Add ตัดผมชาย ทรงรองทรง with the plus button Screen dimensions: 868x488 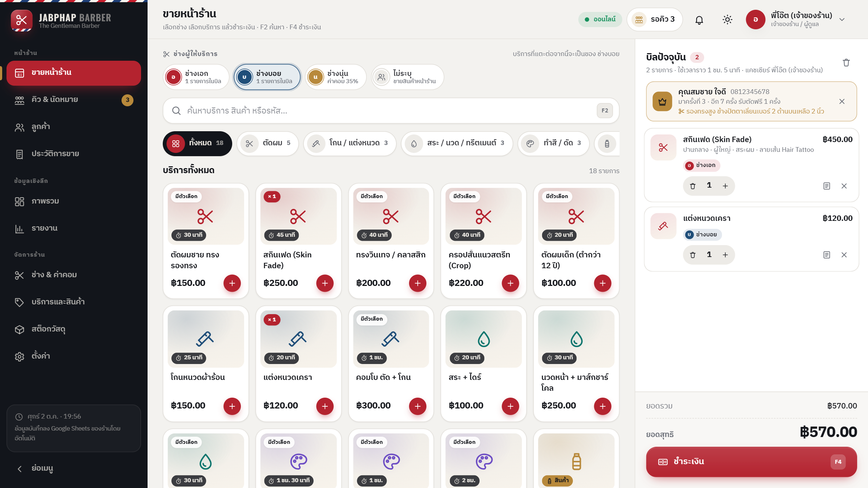point(232,283)
